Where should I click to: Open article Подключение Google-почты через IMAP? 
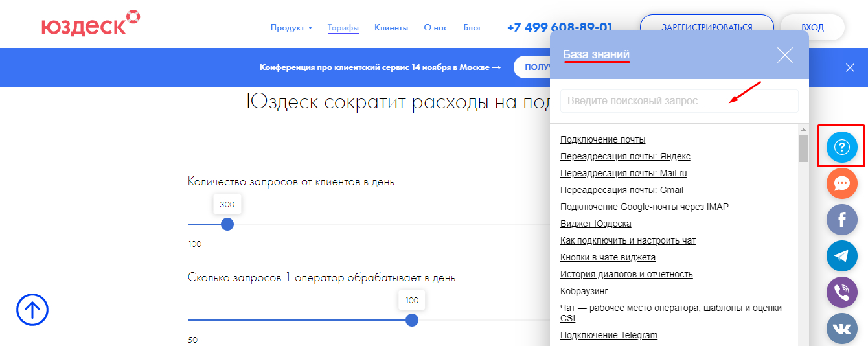645,207
